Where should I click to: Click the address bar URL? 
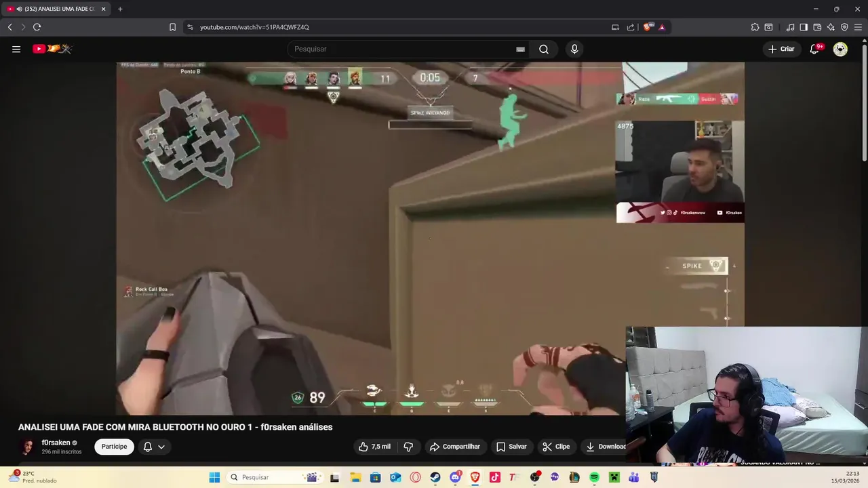point(254,27)
